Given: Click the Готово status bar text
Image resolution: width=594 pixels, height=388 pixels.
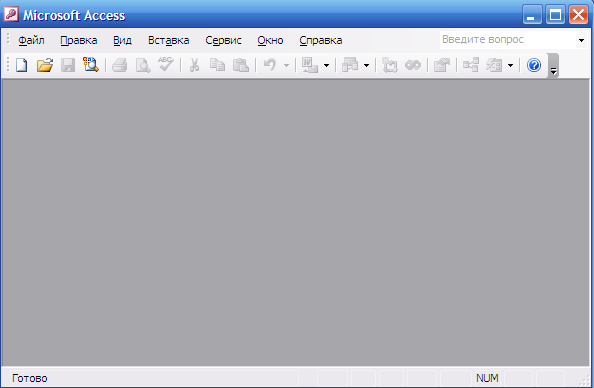Looking at the screenshot, I should click(x=30, y=378).
